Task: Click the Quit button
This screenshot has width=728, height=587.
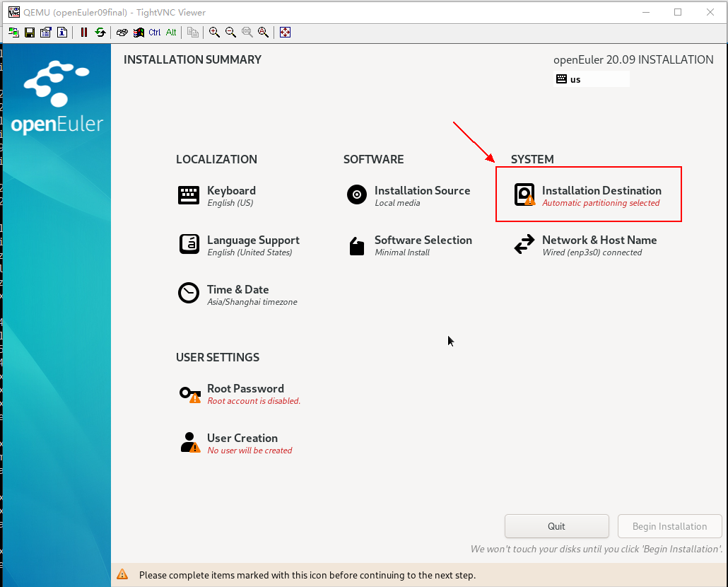Action: point(556,526)
